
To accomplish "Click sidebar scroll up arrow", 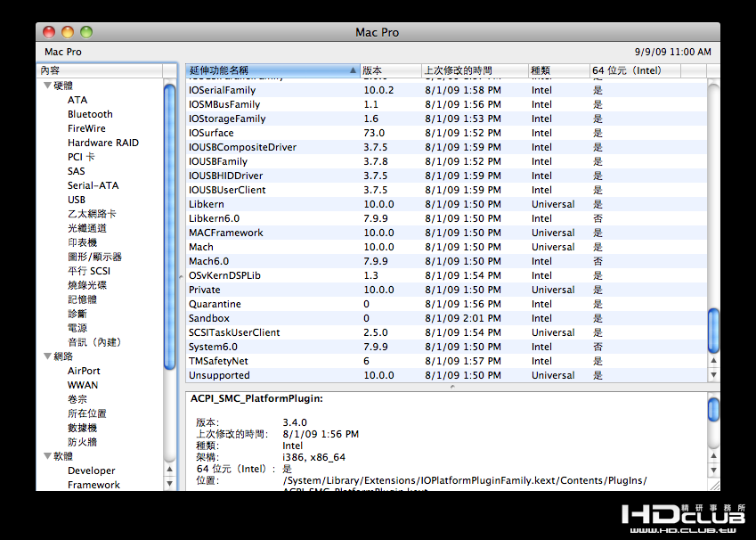I will [x=170, y=469].
